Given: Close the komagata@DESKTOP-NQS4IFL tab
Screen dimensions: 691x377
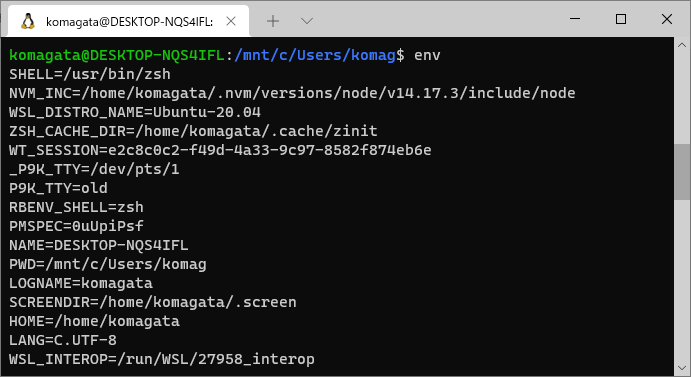Looking at the screenshot, I should 231,21.
